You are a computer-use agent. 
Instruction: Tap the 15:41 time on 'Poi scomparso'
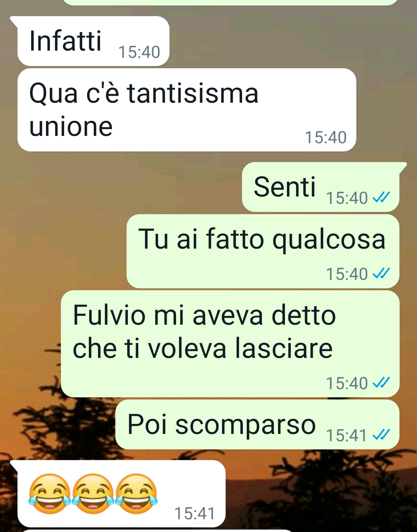tap(346, 435)
